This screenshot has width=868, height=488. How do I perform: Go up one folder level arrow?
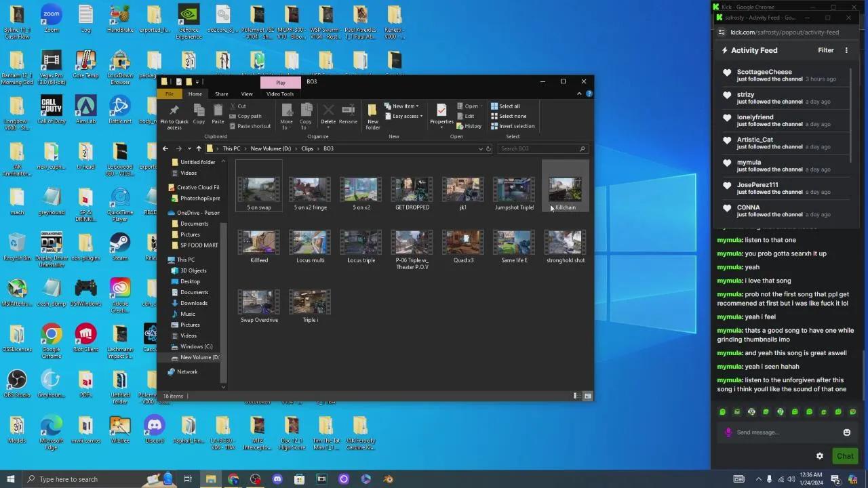[199, 148]
